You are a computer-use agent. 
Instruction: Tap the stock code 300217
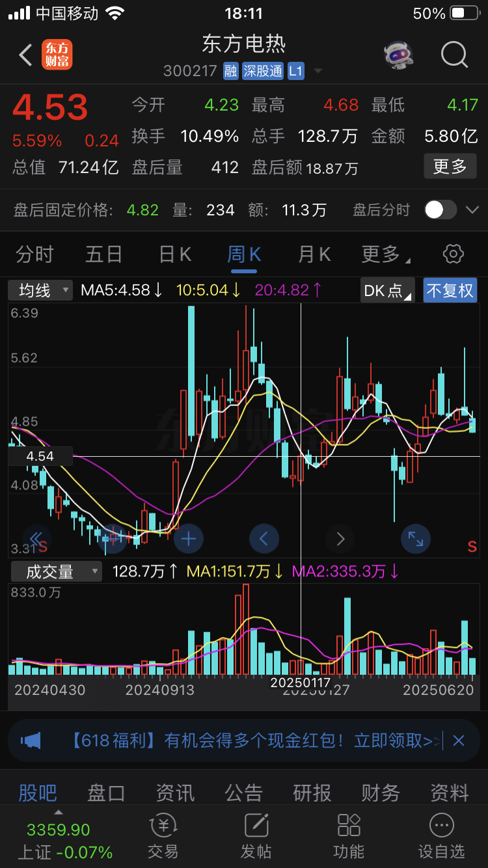point(190,71)
